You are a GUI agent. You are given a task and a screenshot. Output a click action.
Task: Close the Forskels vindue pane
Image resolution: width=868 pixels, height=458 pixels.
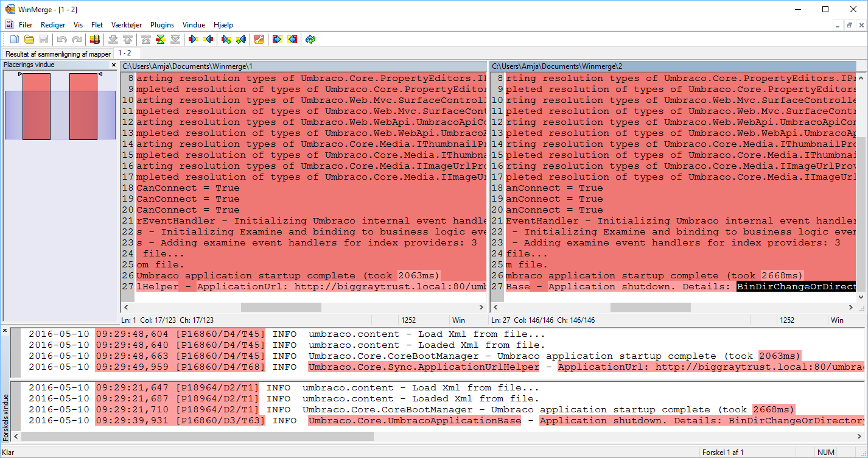(x=5, y=330)
